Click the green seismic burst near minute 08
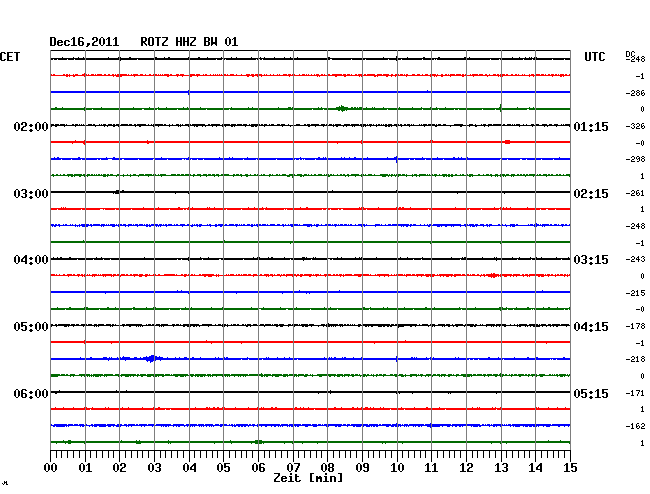Image resolution: width=650 pixels, height=494 pixels. coord(342,109)
